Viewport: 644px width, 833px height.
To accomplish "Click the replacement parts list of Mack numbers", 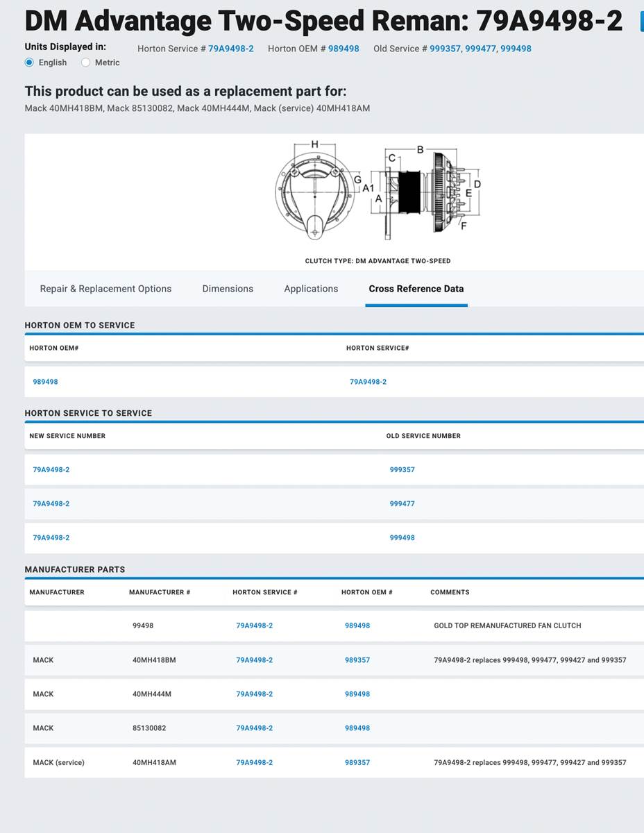I will click(197, 108).
